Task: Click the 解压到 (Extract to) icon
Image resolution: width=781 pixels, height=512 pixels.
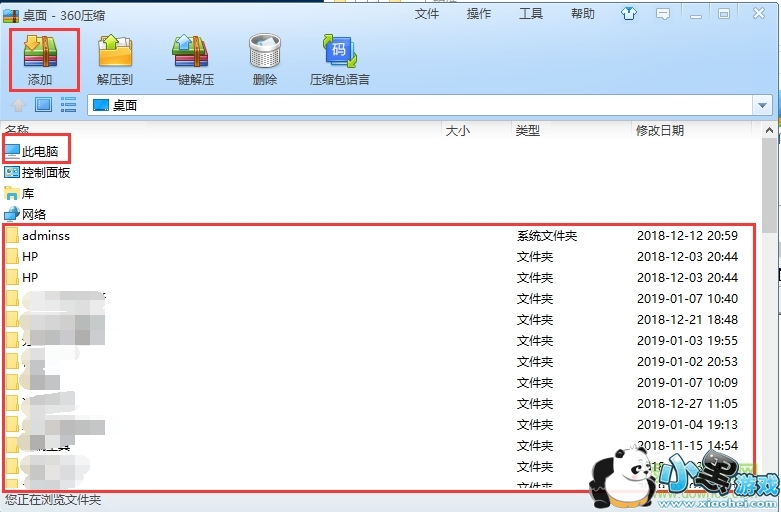Action: (x=115, y=51)
